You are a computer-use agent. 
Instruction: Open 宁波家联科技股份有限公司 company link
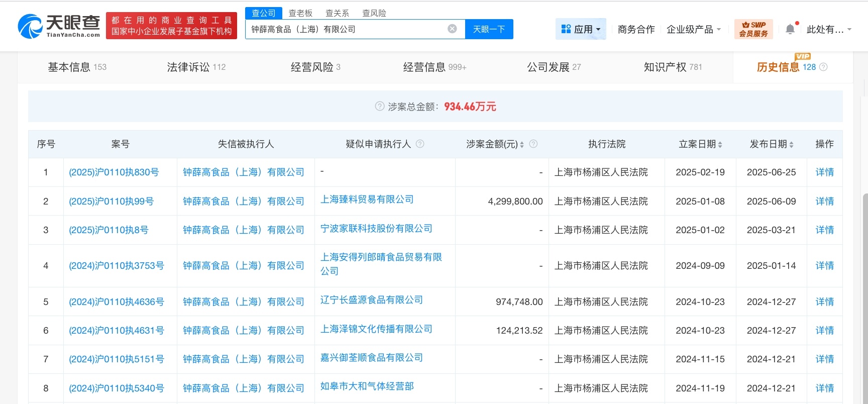(x=377, y=229)
